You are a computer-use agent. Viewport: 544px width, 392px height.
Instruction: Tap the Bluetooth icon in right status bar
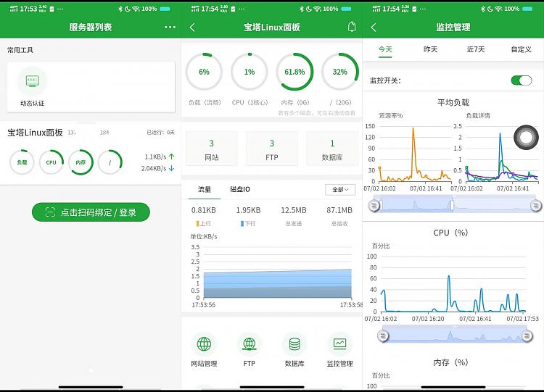[482, 9]
